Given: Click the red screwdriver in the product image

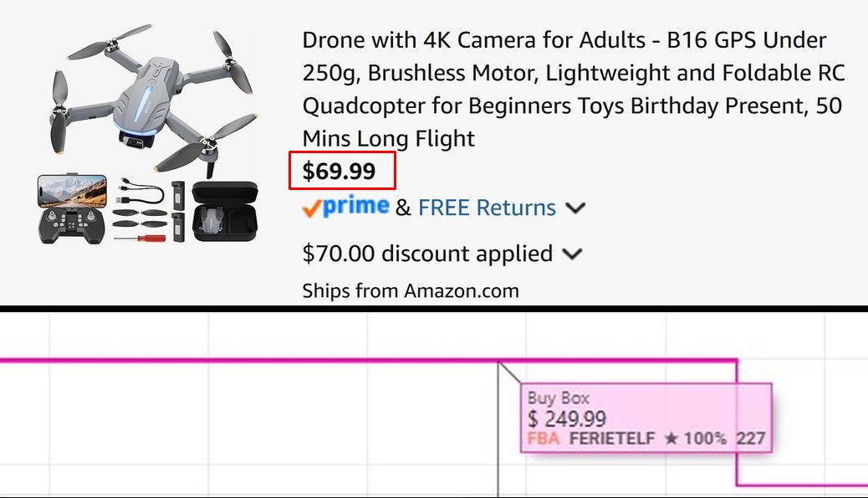Looking at the screenshot, I should pyautogui.click(x=140, y=239).
